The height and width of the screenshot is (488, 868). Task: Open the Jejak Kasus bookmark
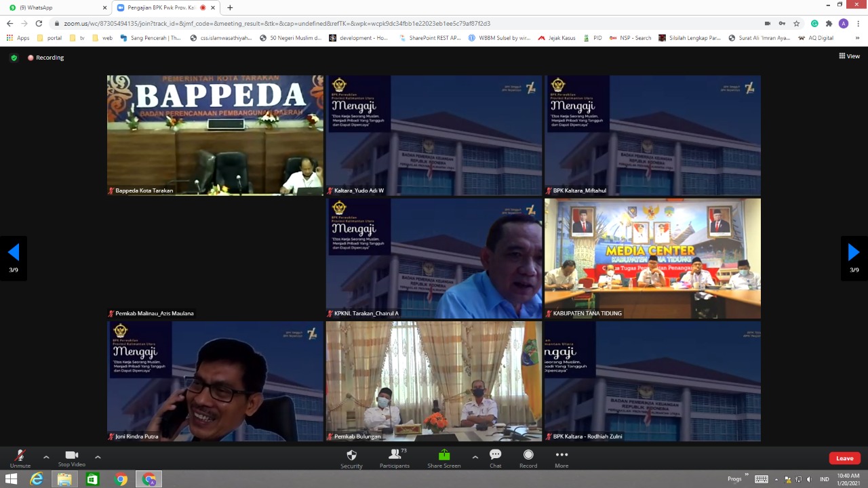(x=557, y=38)
